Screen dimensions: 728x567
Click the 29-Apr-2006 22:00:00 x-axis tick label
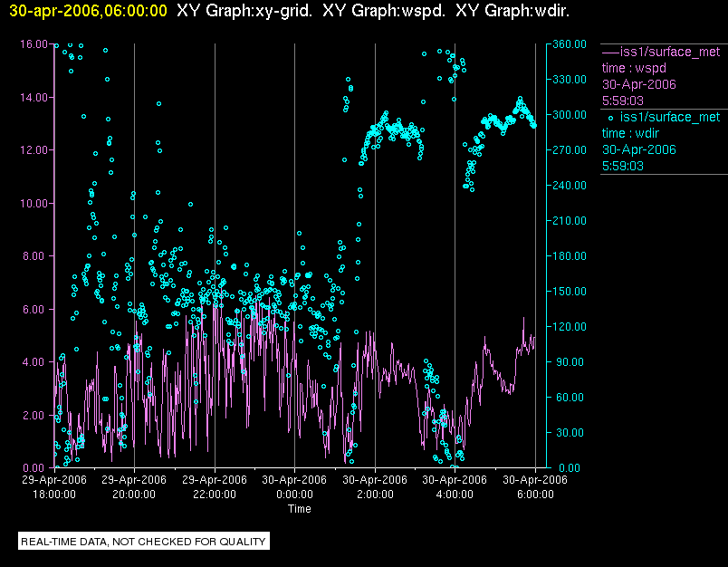(215, 486)
